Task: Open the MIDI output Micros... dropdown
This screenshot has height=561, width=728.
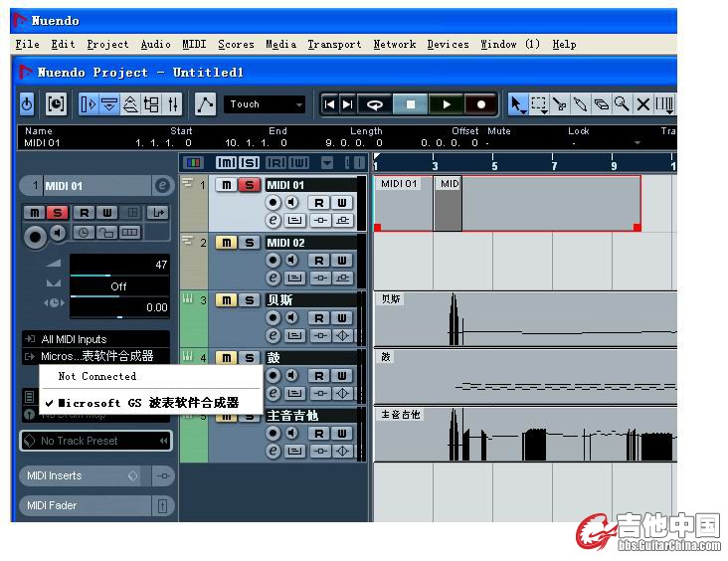Action: coord(95,356)
